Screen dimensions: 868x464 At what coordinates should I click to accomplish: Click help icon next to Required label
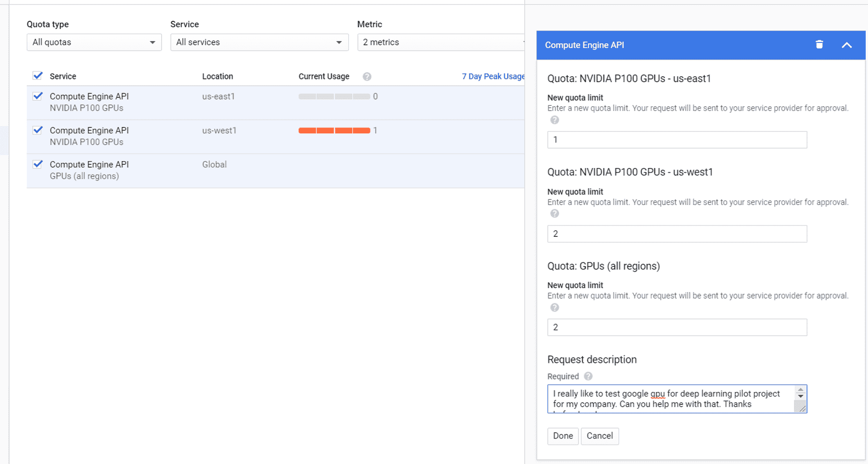[x=588, y=376]
